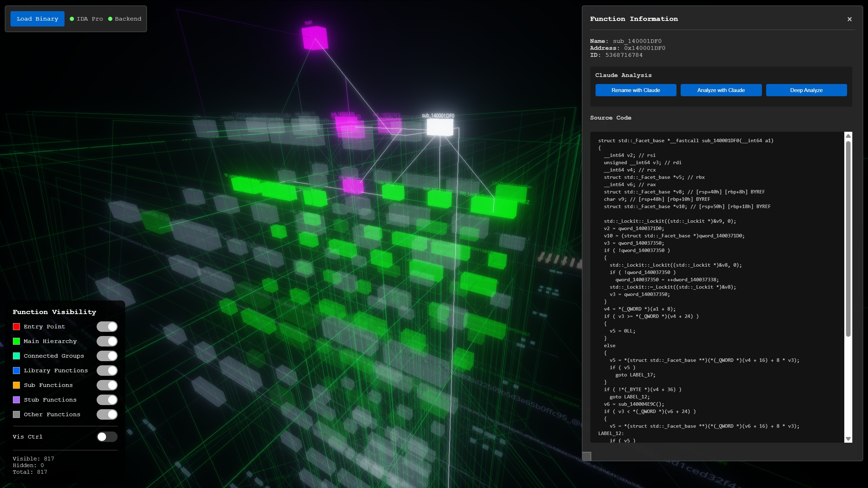Click the green Backend status indicator
The image size is (868, 488).
110,19
